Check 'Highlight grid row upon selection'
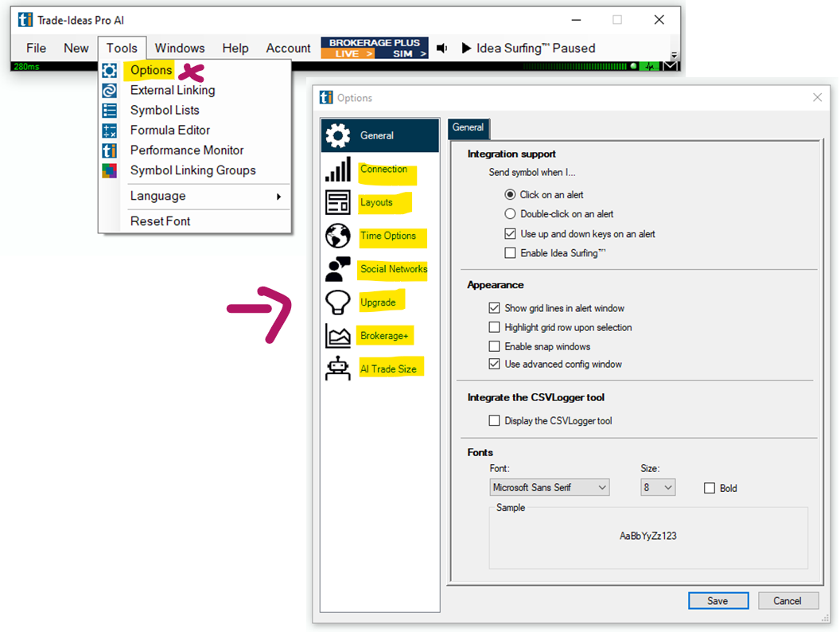Image resolution: width=840 pixels, height=632 pixels. tap(494, 327)
